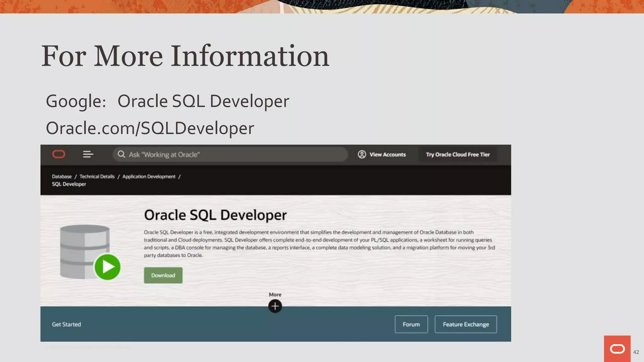Open the Technical Details breadcrumb
Image resolution: width=644 pixels, height=362 pixels.
click(x=97, y=177)
